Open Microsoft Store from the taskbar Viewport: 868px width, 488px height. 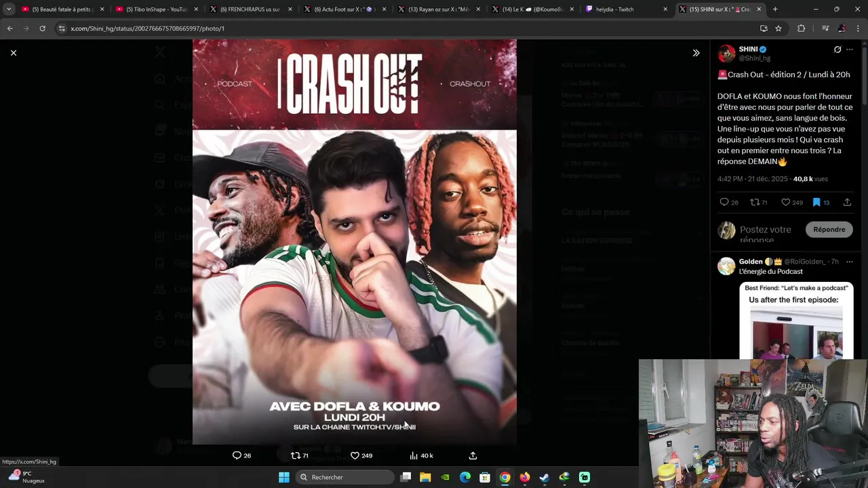(x=485, y=477)
